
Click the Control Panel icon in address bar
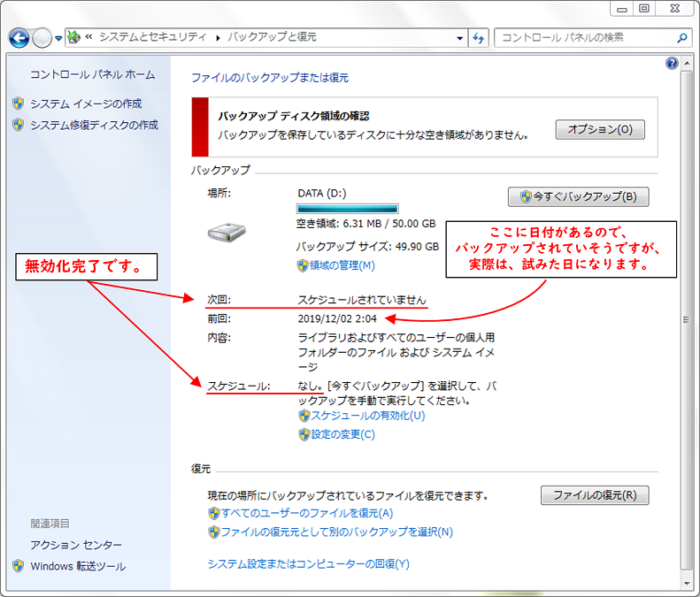[x=74, y=37]
